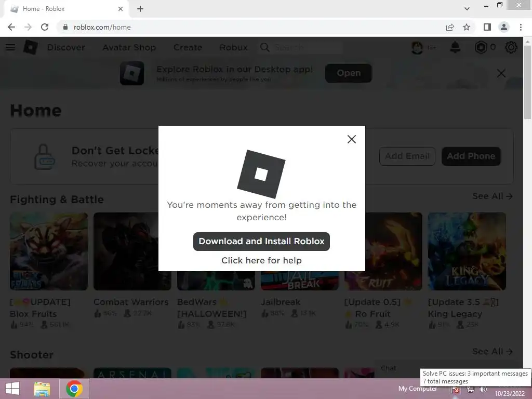Click the My Computer taskbar toolbar

tap(418, 389)
